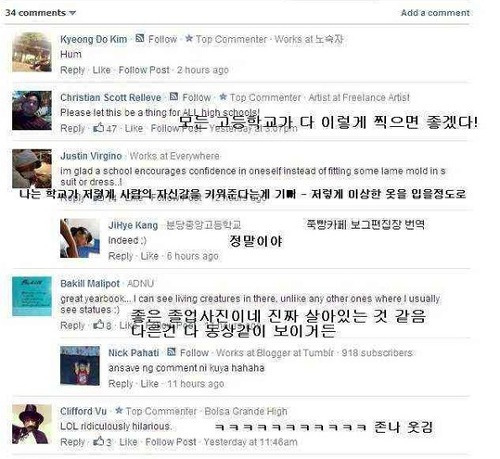Open Justin Virgino's profile name link
Image resolution: width=500 pixels, height=459 pixels.
[91, 156]
